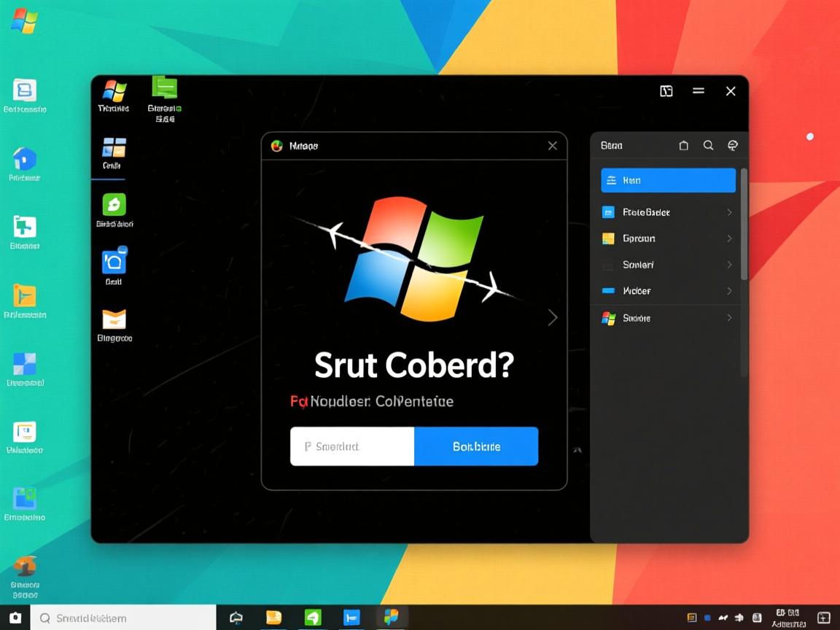Expand the Gpraun row chevron in the side panel
840x630 pixels.
pos(729,238)
